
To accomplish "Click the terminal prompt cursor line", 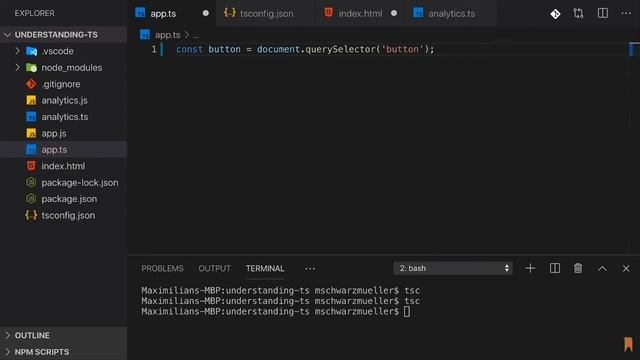I will coord(276,311).
